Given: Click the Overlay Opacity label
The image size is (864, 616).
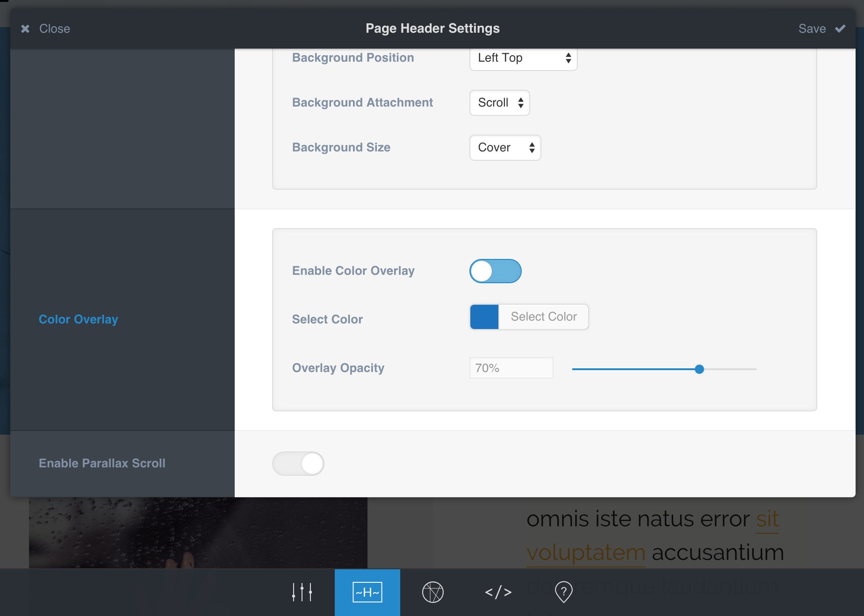Looking at the screenshot, I should click(x=338, y=368).
